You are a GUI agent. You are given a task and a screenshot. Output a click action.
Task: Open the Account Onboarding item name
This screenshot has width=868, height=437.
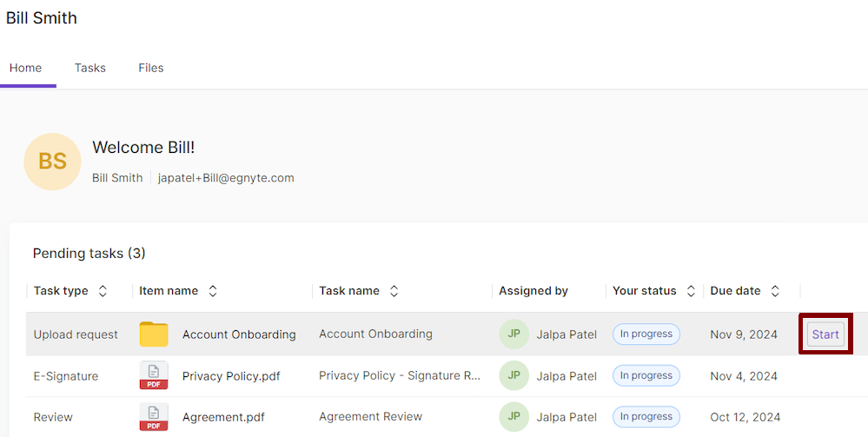(239, 334)
